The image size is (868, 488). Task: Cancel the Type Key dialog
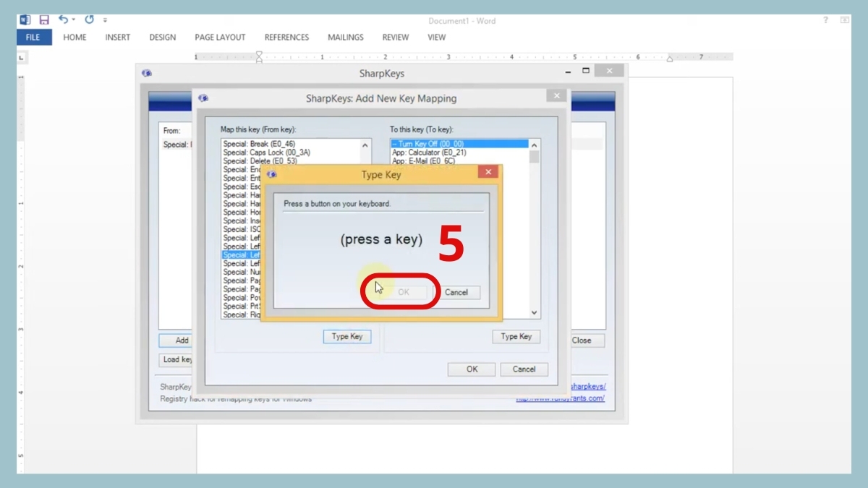click(456, 292)
